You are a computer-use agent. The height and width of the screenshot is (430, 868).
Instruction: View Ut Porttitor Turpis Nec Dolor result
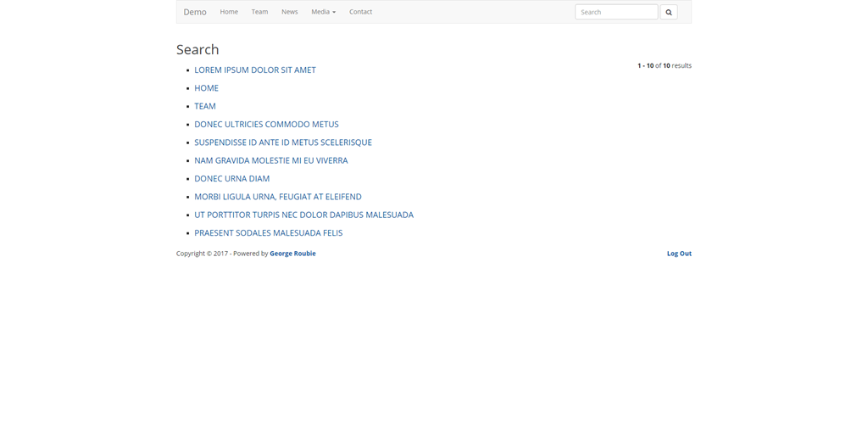(x=303, y=215)
